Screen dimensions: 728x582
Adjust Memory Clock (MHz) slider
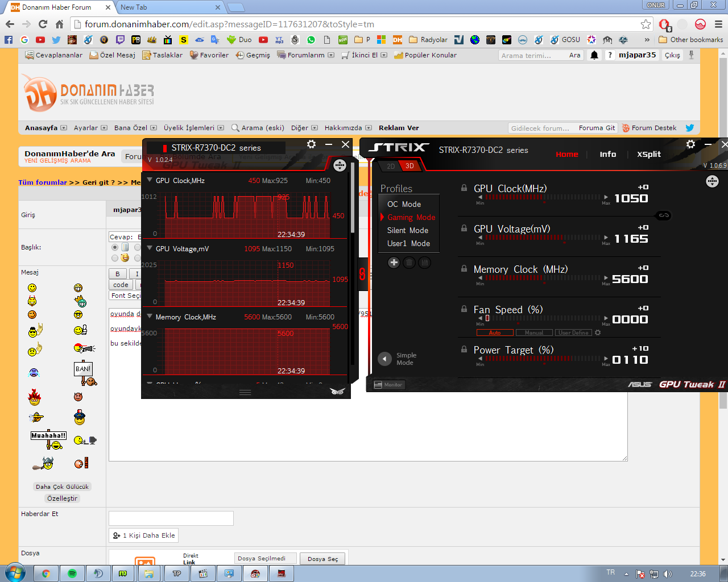point(543,278)
